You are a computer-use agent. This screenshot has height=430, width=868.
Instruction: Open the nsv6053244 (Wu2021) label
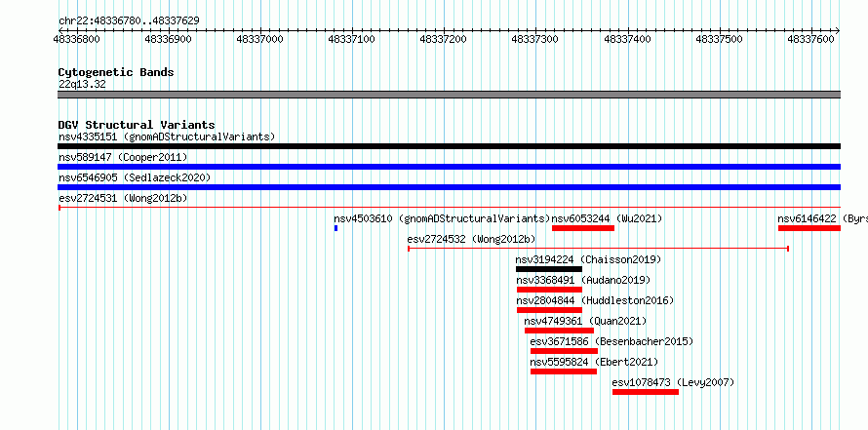click(607, 218)
